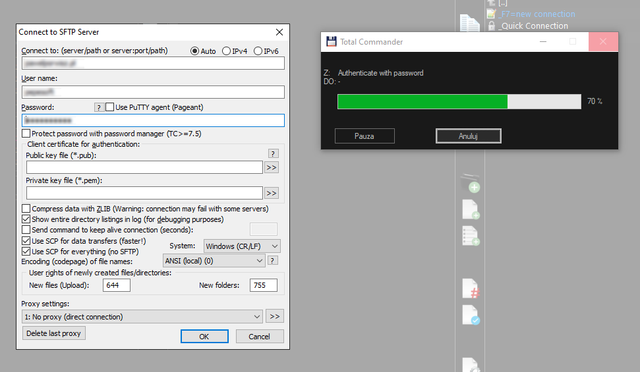Open the help ? next to Password

pyautogui.click(x=98, y=107)
